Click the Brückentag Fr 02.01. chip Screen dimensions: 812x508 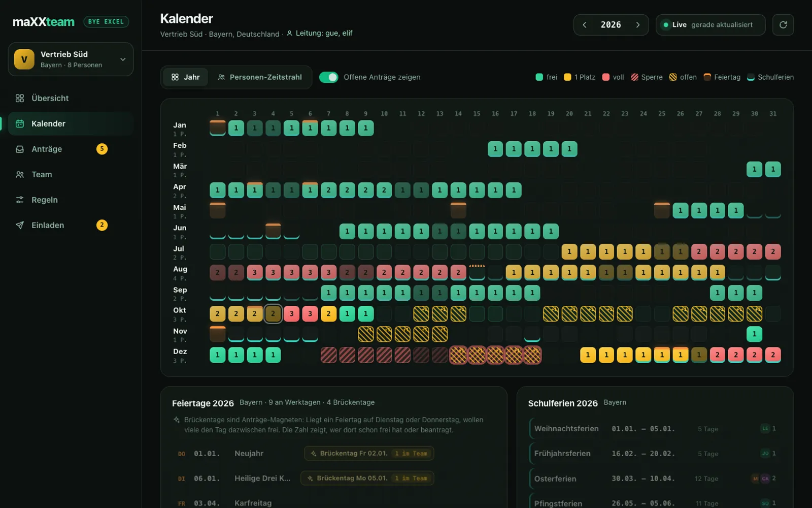point(369,453)
